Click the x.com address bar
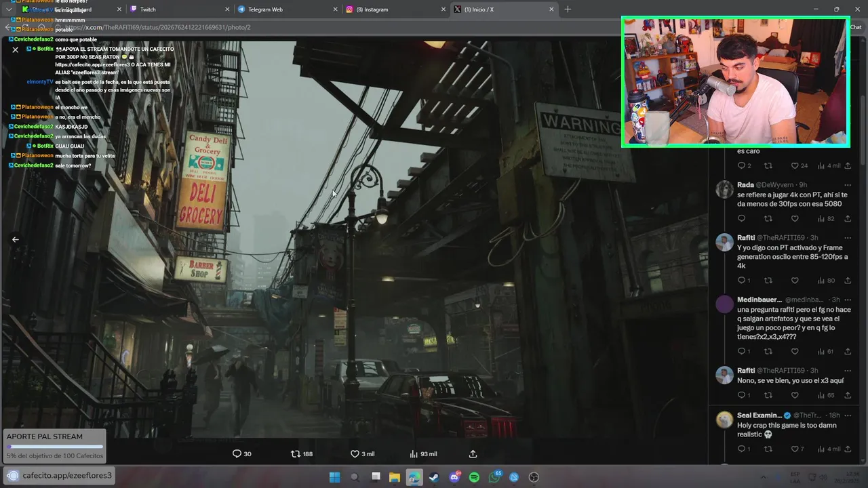Screen dimensions: 868x488 point(434,27)
